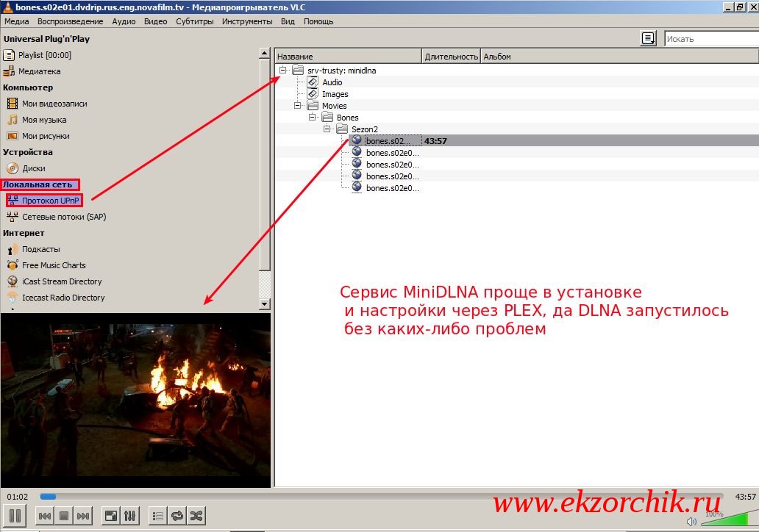Focus the Искать search field
Viewport: 759px width, 532px height.
[x=712, y=39]
